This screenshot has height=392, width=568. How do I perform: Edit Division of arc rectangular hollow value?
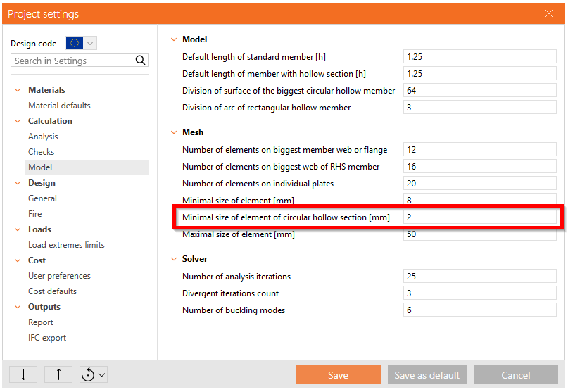click(479, 107)
